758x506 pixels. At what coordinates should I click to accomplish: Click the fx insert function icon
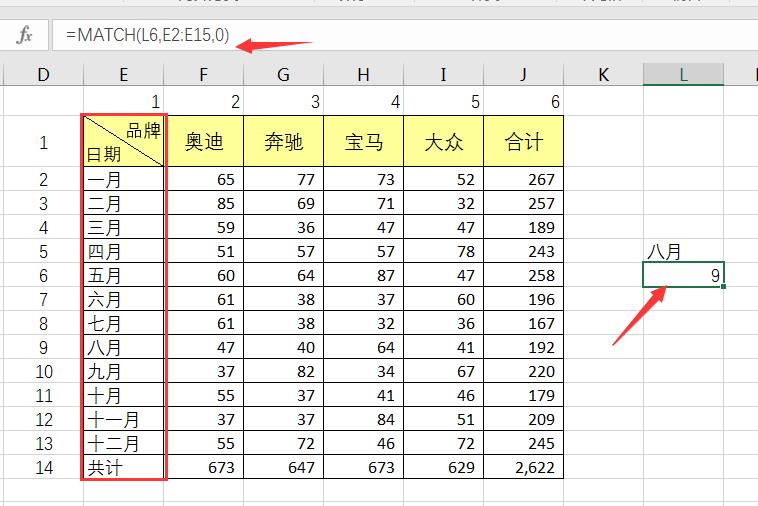tap(24, 35)
